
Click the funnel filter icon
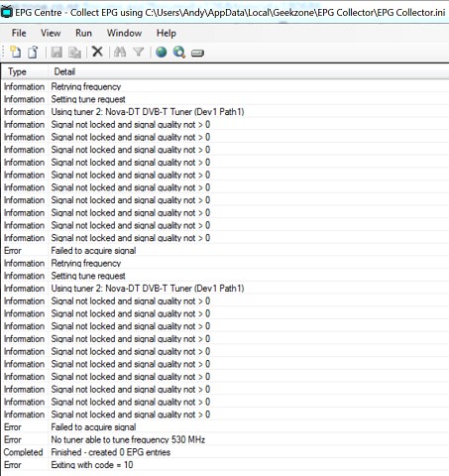[139, 52]
